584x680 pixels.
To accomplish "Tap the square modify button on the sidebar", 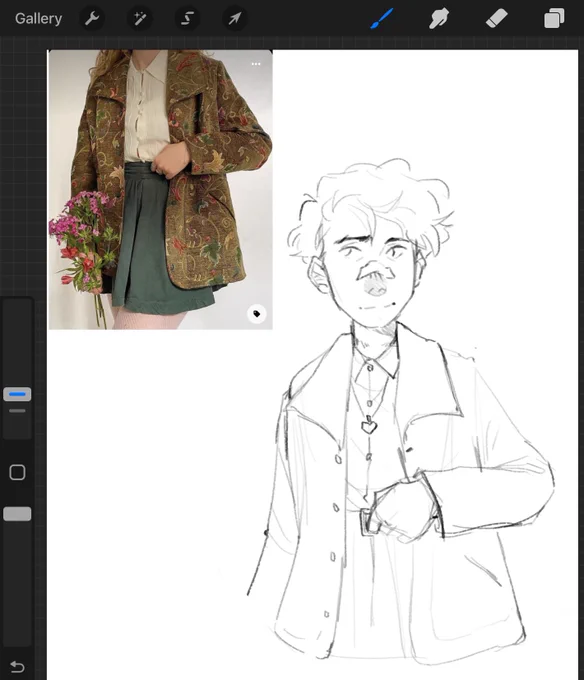I will tap(17, 472).
